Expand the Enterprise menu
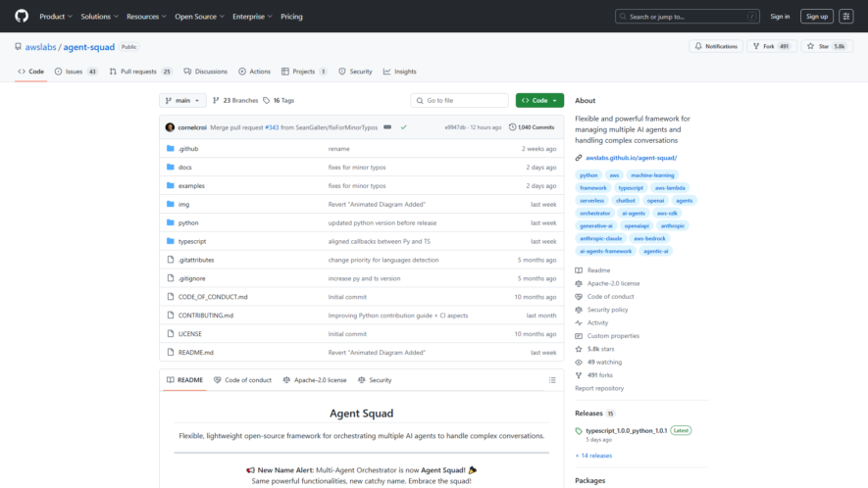This screenshot has width=868, height=488. point(252,17)
